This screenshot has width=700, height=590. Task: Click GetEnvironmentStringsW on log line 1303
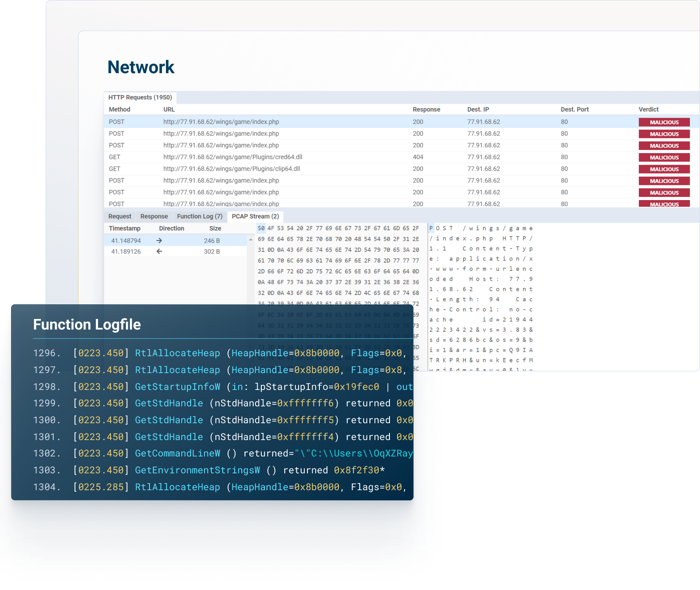[197, 470]
